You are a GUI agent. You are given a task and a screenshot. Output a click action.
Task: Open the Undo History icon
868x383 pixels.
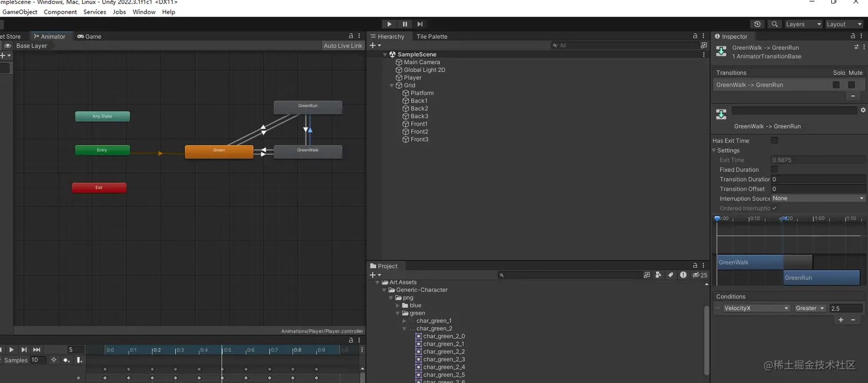point(757,24)
